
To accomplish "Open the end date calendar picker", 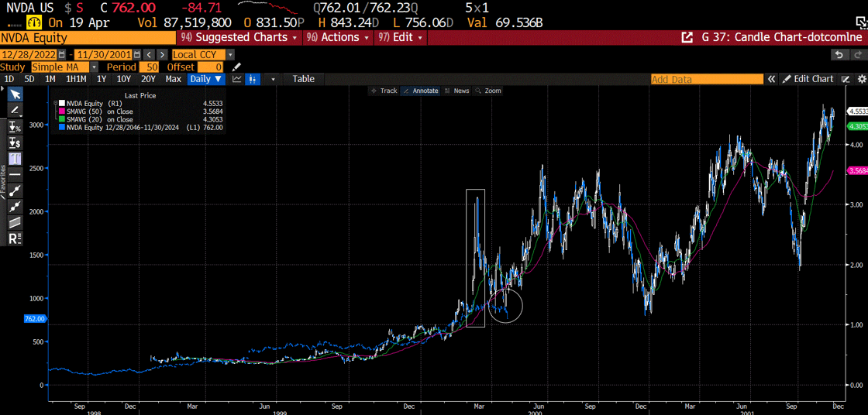I will point(136,55).
